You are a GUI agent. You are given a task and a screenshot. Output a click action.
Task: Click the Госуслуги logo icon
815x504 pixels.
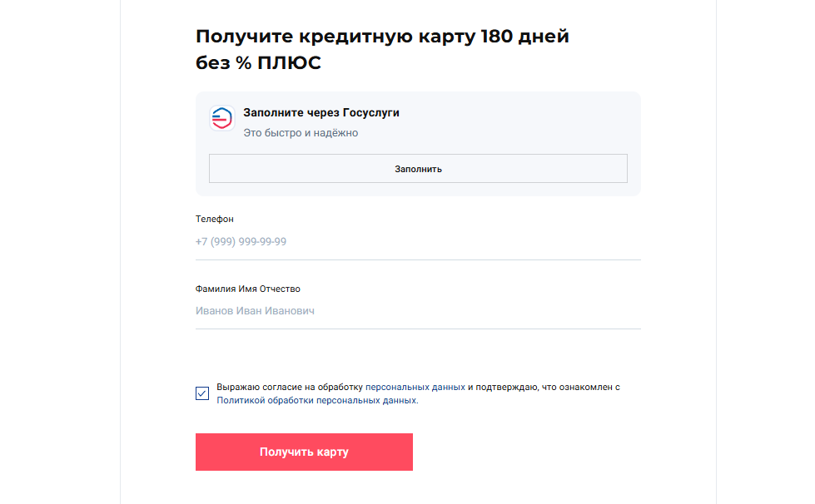[221, 119]
